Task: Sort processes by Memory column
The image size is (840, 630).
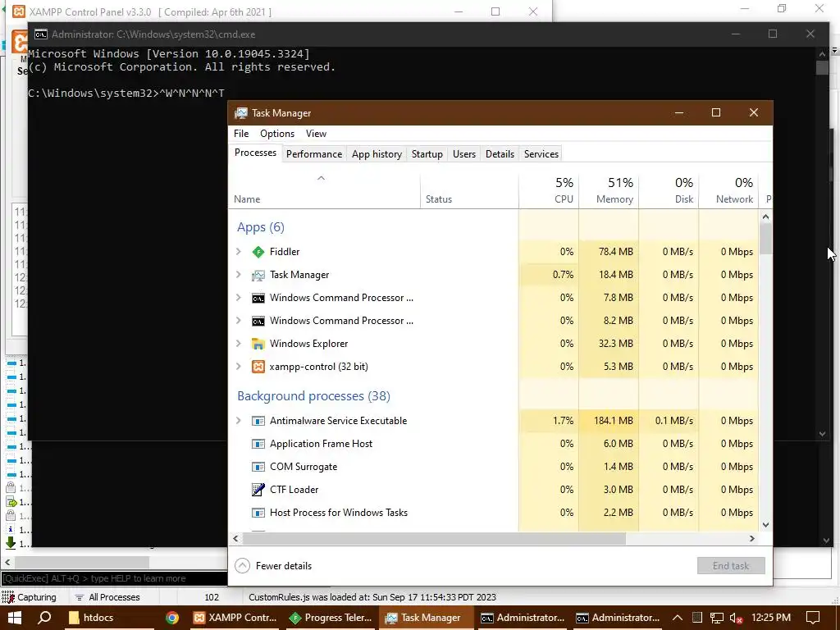Action: point(609,190)
